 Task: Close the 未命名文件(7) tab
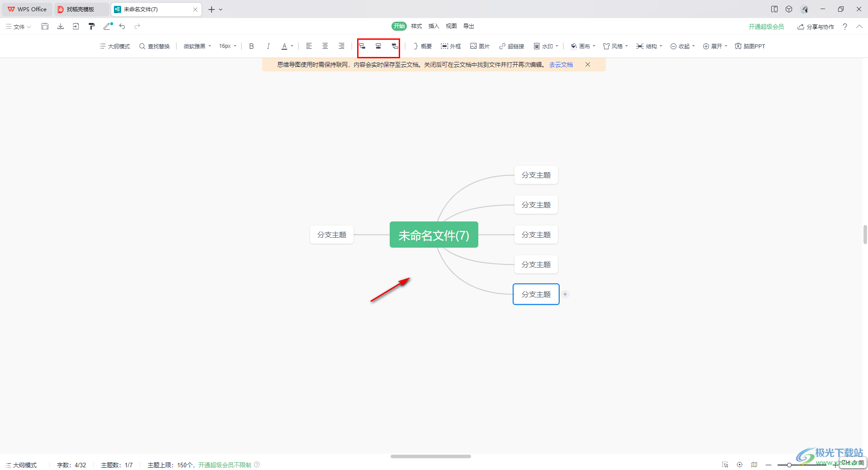(x=195, y=9)
